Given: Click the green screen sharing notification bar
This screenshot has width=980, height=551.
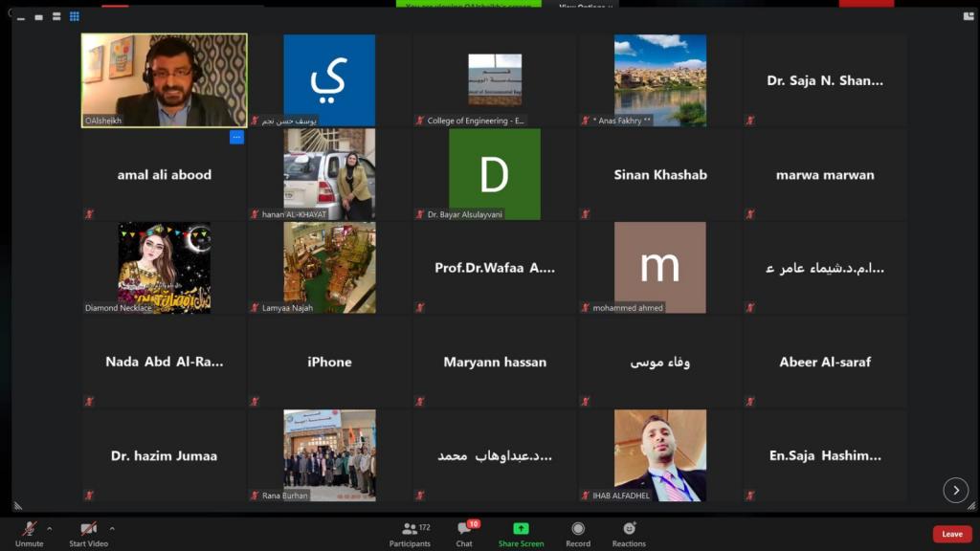Looking at the screenshot, I should tap(468, 5).
